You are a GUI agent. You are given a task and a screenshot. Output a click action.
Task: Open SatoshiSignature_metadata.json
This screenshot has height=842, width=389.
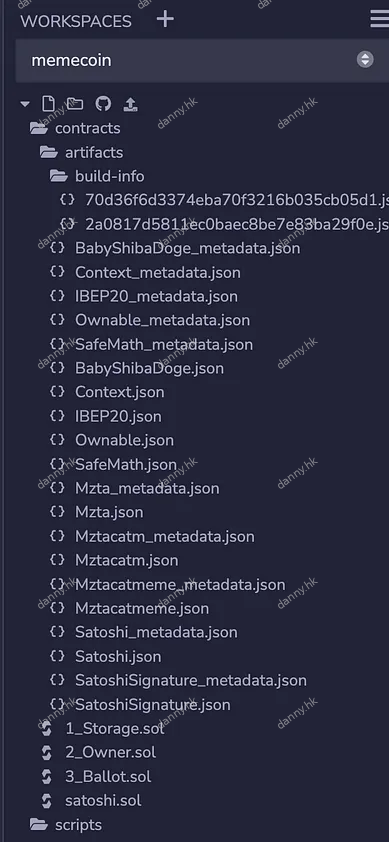[191, 680]
